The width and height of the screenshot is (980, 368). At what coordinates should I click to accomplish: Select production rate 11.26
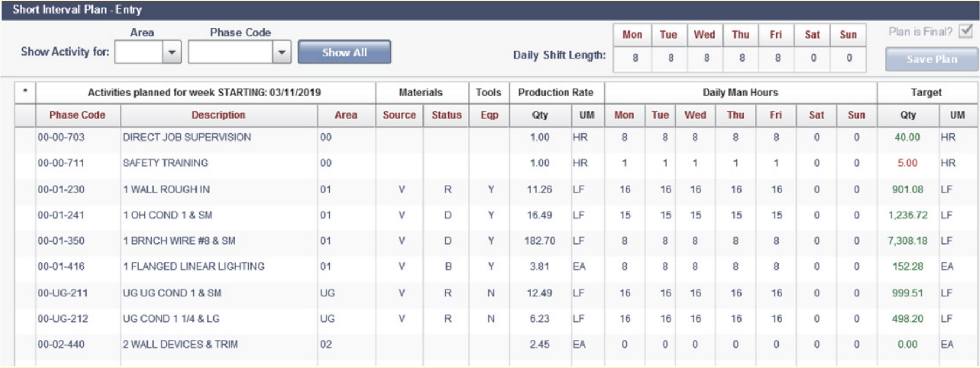(540, 190)
